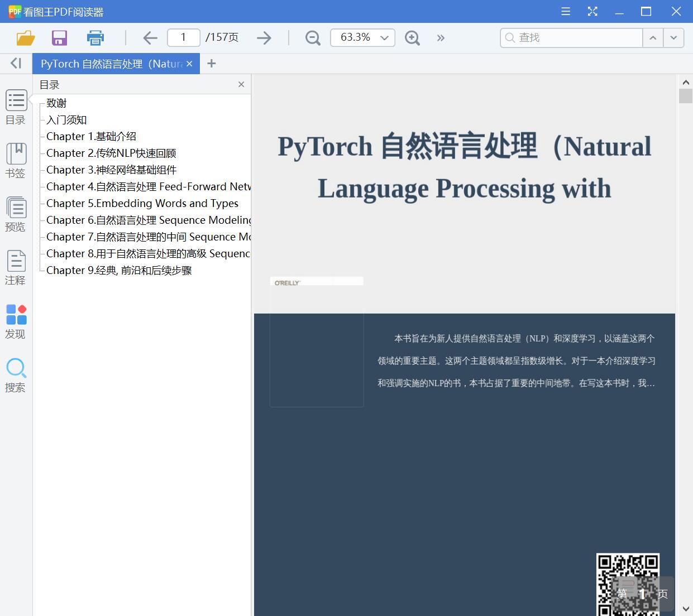The height and width of the screenshot is (616, 693).
Task: Type a page number in the page field
Action: pos(183,37)
